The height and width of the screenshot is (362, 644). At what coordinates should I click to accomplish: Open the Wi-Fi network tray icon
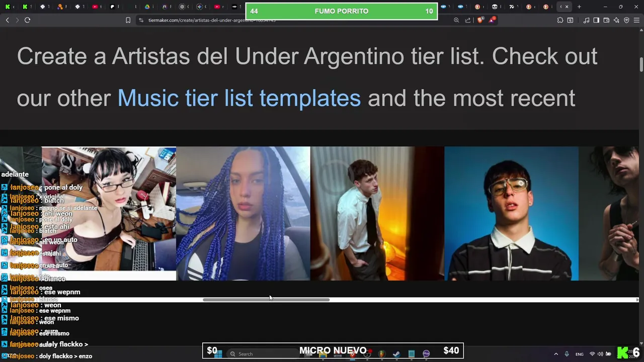[592, 354]
